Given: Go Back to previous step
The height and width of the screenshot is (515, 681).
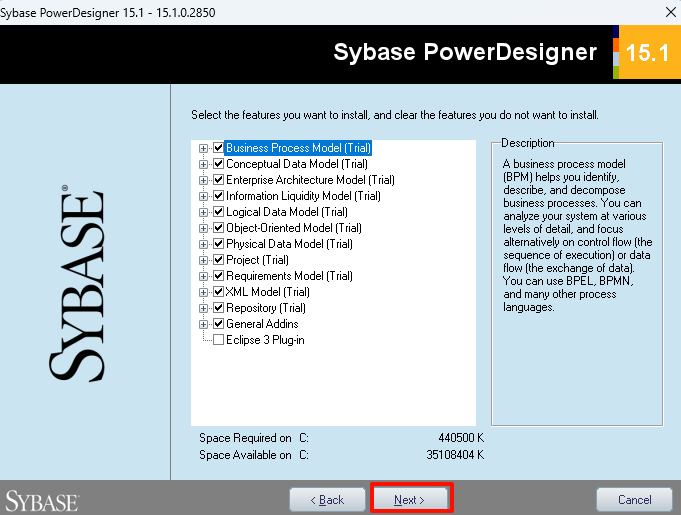Looking at the screenshot, I should click(327, 500).
